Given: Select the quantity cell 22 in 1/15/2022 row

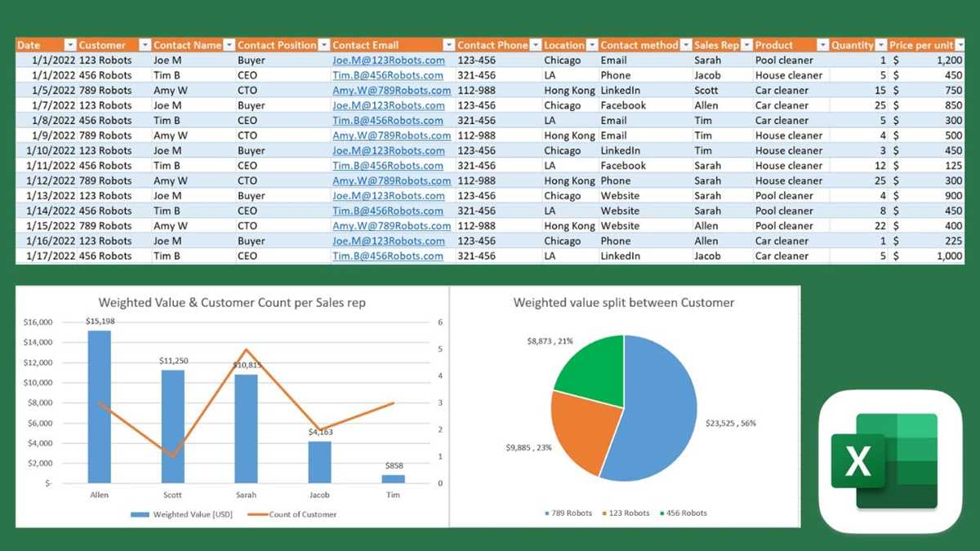Looking at the screenshot, I should pos(858,226).
